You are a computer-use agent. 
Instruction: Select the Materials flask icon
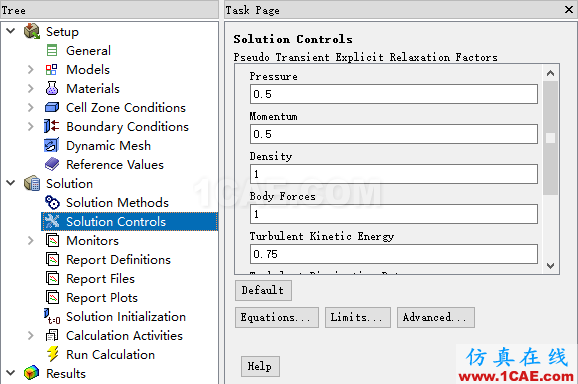coord(52,88)
